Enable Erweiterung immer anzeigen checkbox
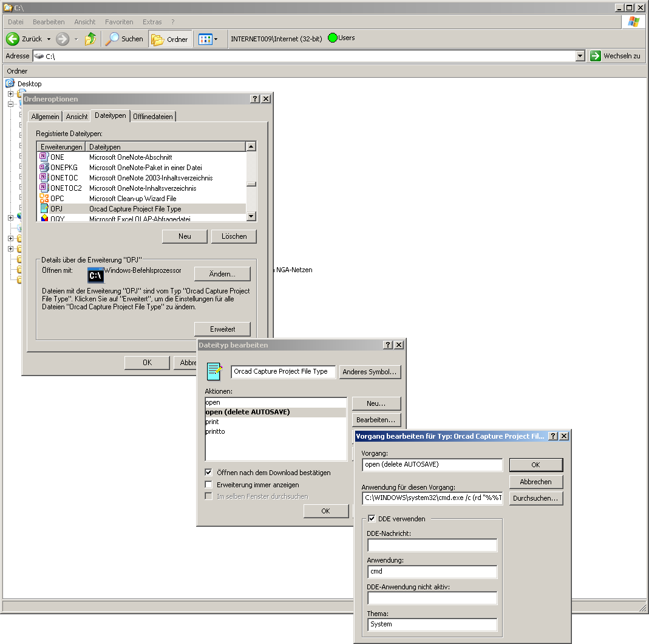 pyautogui.click(x=209, y=485)
